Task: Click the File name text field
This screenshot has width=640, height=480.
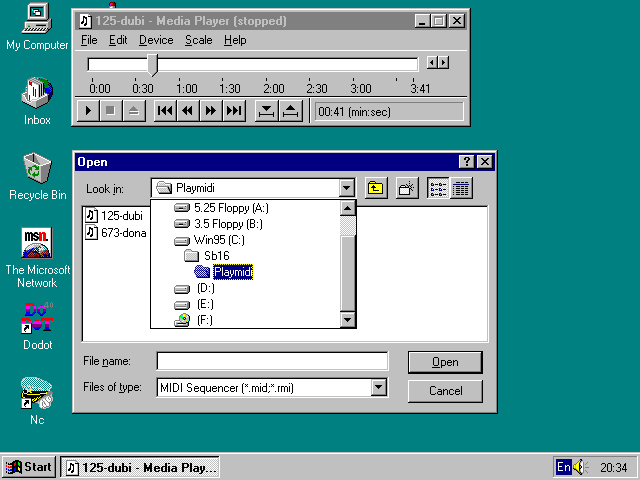Action: point(272,361)
